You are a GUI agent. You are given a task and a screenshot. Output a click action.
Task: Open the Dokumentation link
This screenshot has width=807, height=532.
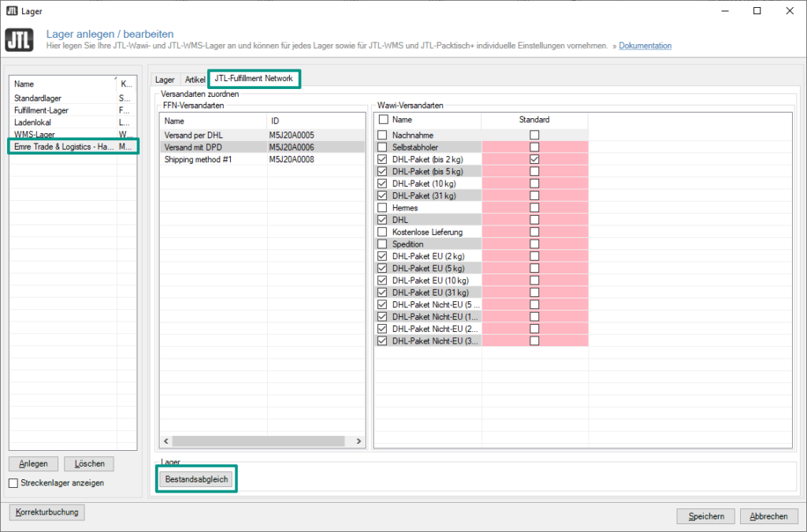tap(645, 46)
